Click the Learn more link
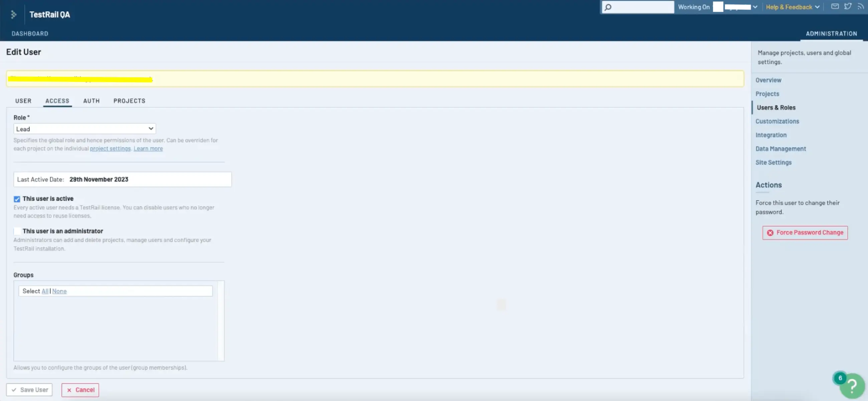This screenshot has height=401, width=868. tap(148, 148)
